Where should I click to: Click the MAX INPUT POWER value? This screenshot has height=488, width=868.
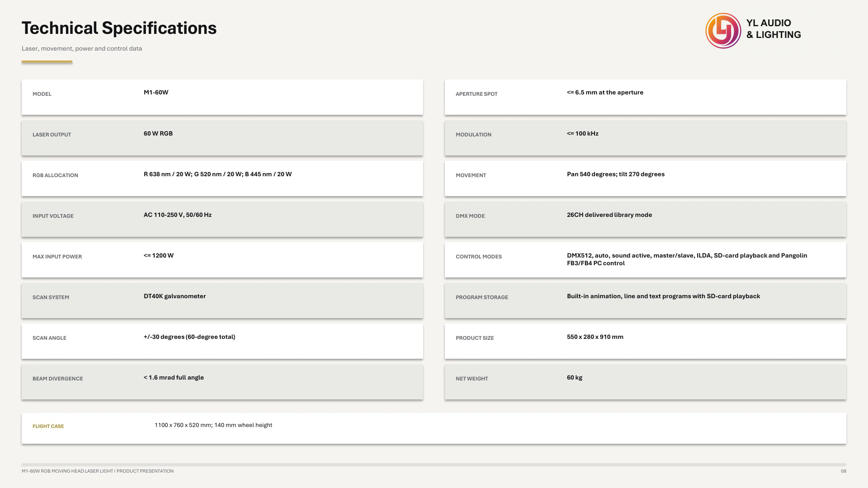(159, 256)
